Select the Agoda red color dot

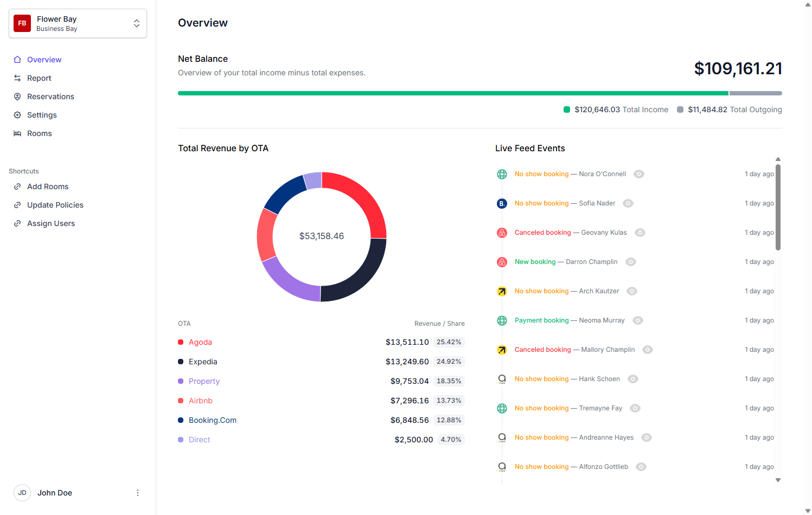[x=181, y=342]
